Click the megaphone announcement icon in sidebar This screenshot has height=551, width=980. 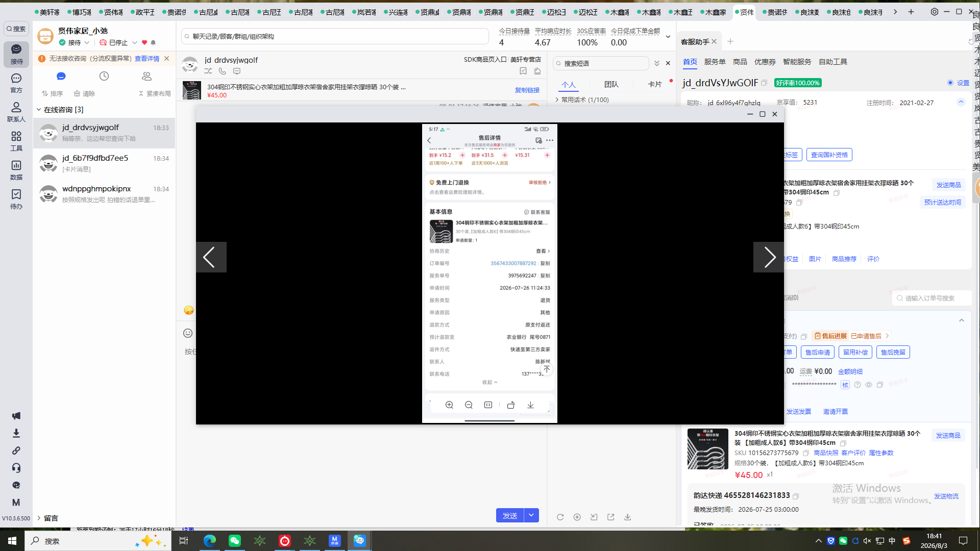16,416
